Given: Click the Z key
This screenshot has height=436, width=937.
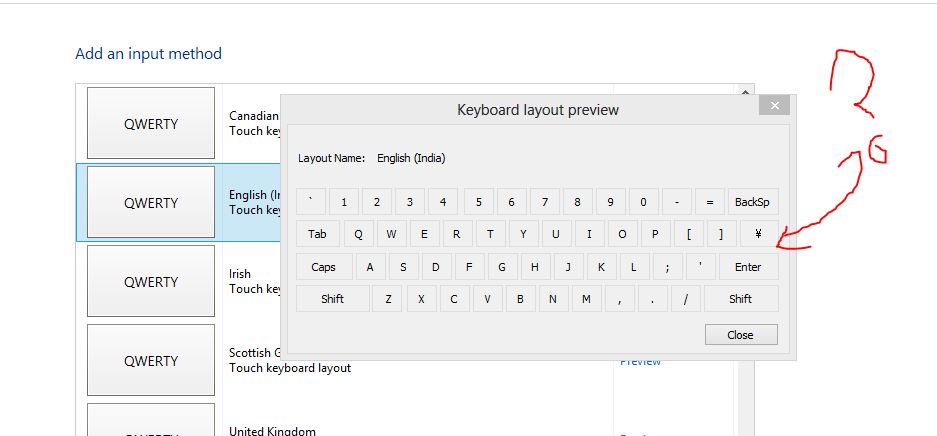Looking at the screenshot, I should (x=387, y=299).
